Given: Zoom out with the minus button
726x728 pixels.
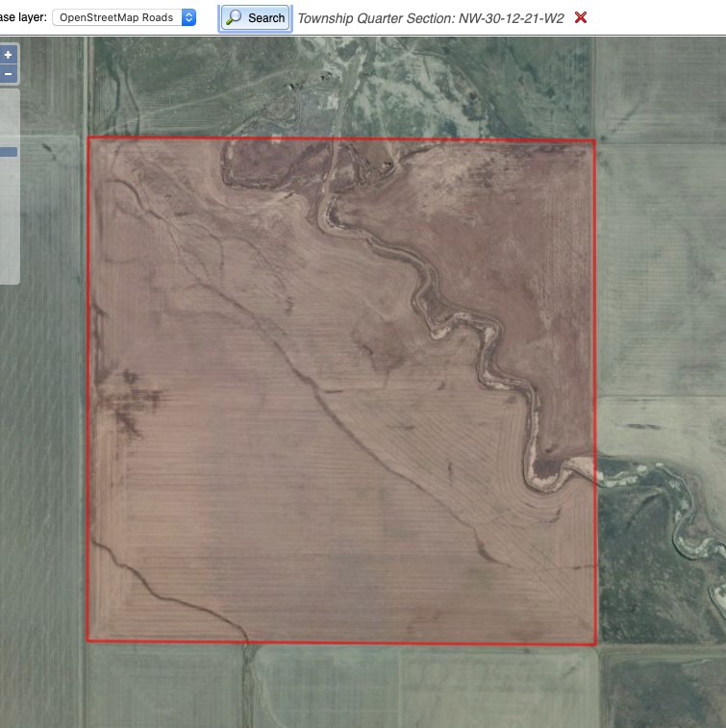Looking at the screenshot, I should coord(8,74).
